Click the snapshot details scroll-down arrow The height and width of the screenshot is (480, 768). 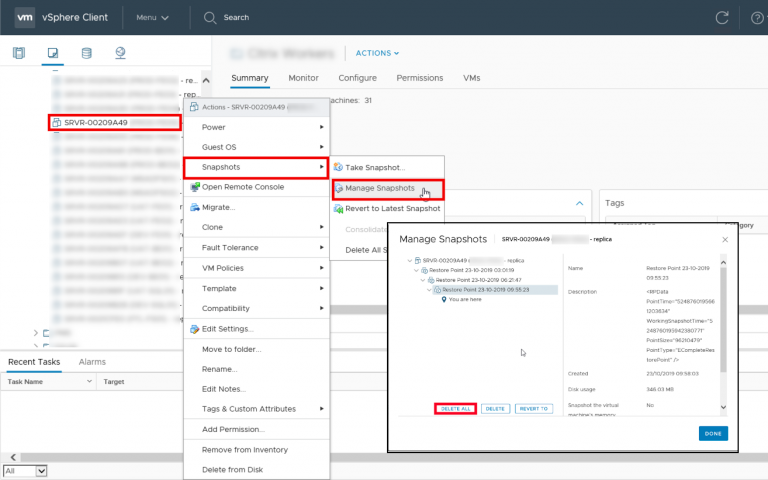(x=723, y=408)
